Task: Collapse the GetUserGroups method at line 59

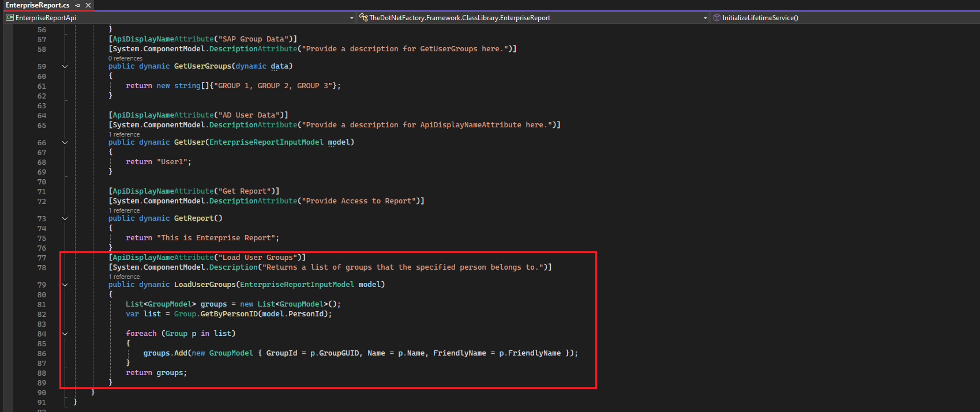Action: click(x=65, y=66)
